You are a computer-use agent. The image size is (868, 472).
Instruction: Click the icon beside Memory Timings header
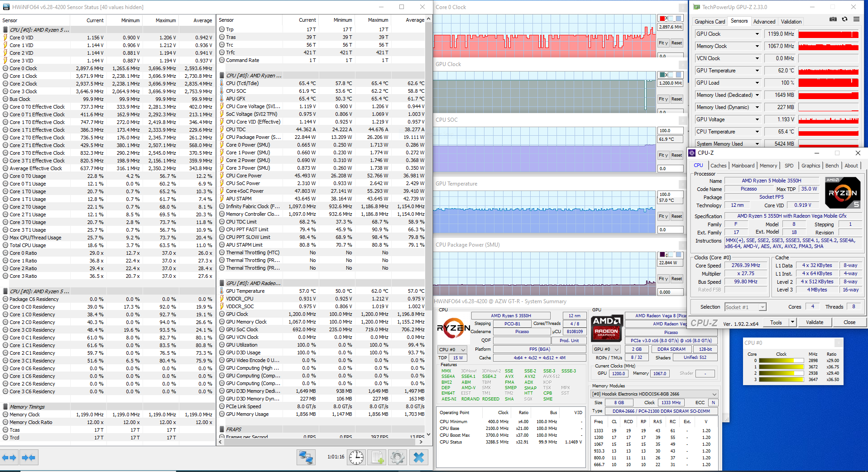click(x=5, y=407)
